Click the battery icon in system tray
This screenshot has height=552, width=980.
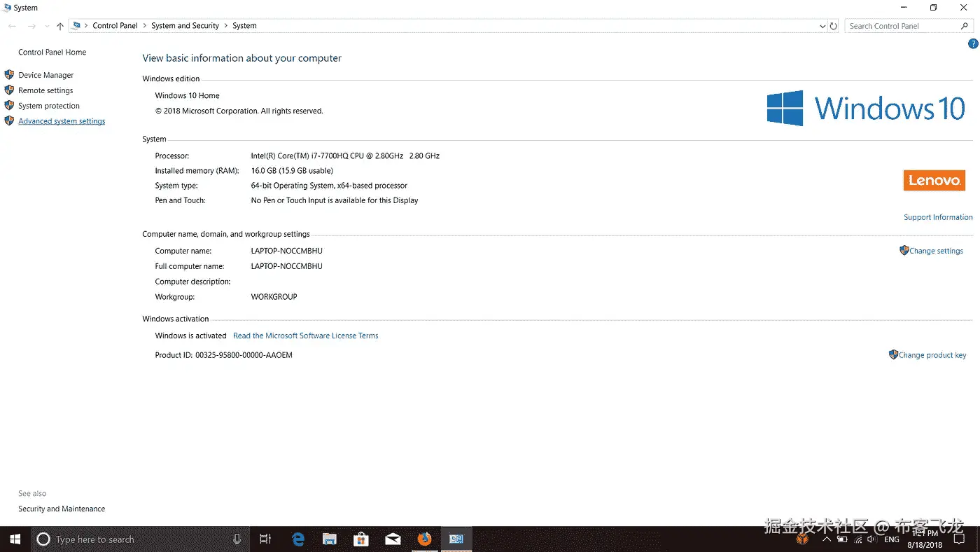click(842, 540)
